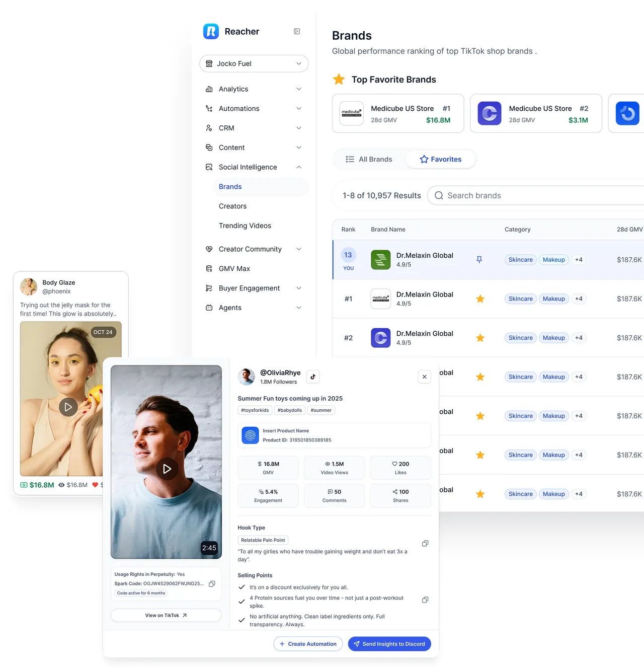The image size is (644, 671).
Task: Expand the Creator Community chevron
Action: 299,249
